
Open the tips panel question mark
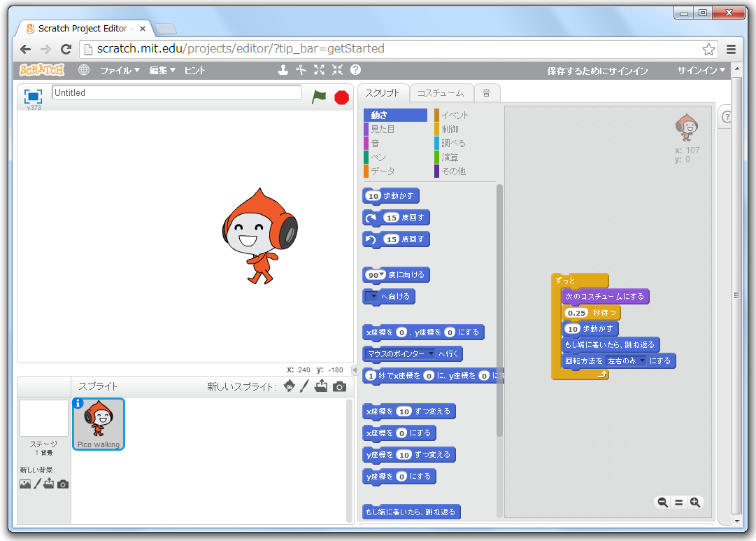pyautogui.click(x=726, y=118)
